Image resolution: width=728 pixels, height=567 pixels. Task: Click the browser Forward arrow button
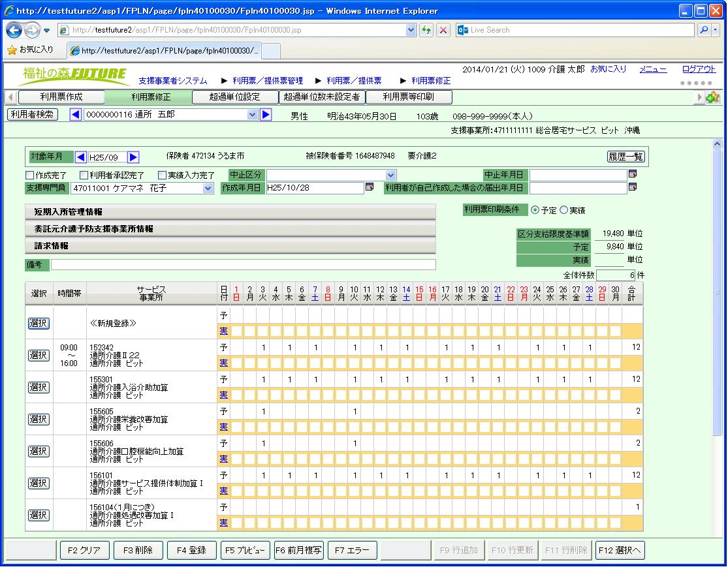tap(32, 31)
